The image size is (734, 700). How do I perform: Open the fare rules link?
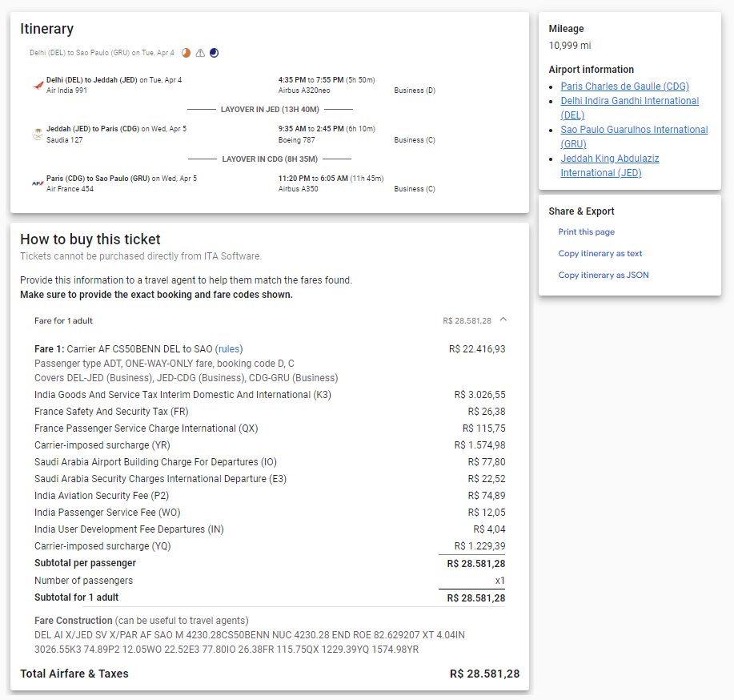click(x=229, y=349)
